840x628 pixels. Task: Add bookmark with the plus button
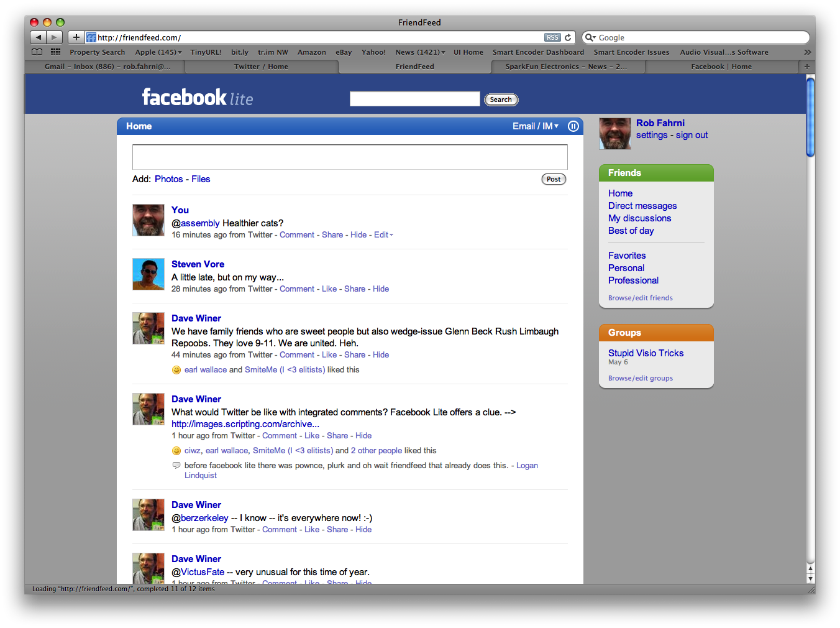76,37
